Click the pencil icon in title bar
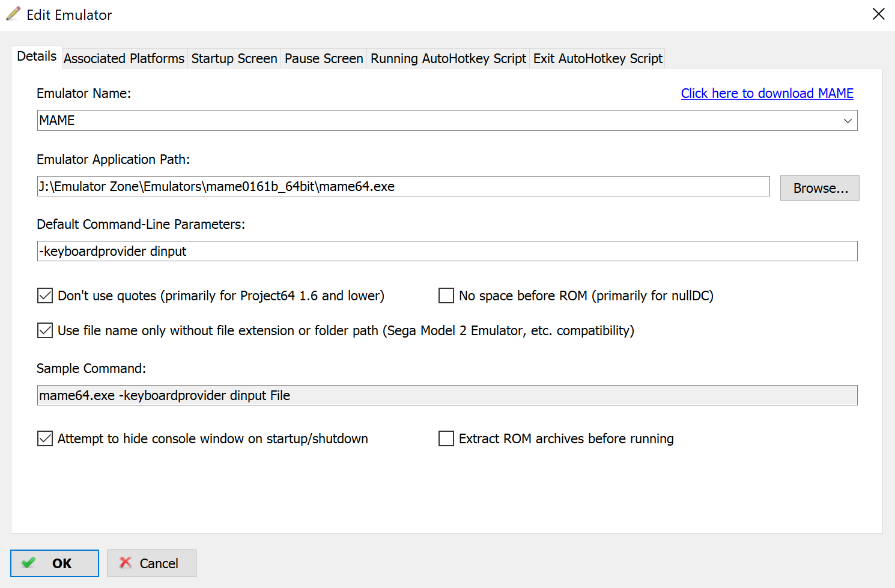Screen dimensions: 895x588 pos(13,14)
